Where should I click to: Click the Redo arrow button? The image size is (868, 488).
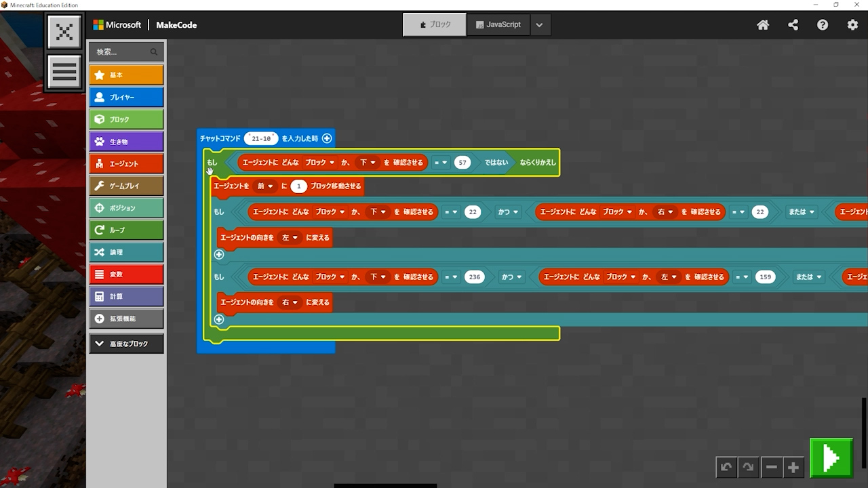tap(748, 467)
